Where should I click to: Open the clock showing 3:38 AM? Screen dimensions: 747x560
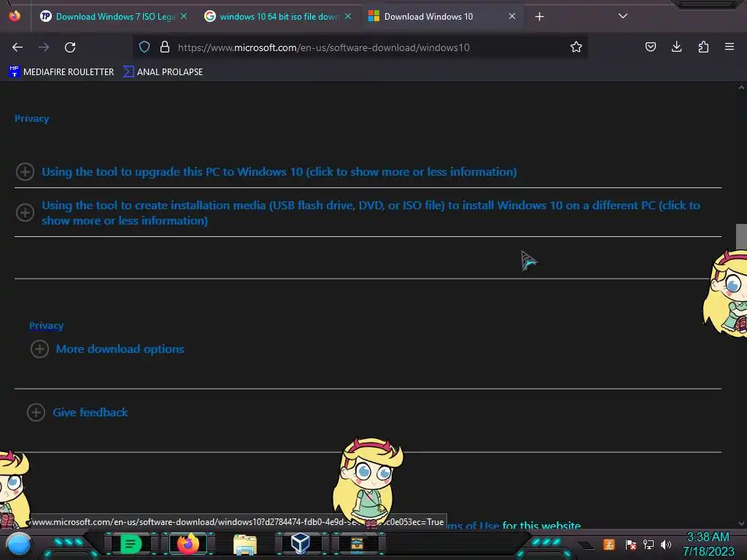coord(708,544)
